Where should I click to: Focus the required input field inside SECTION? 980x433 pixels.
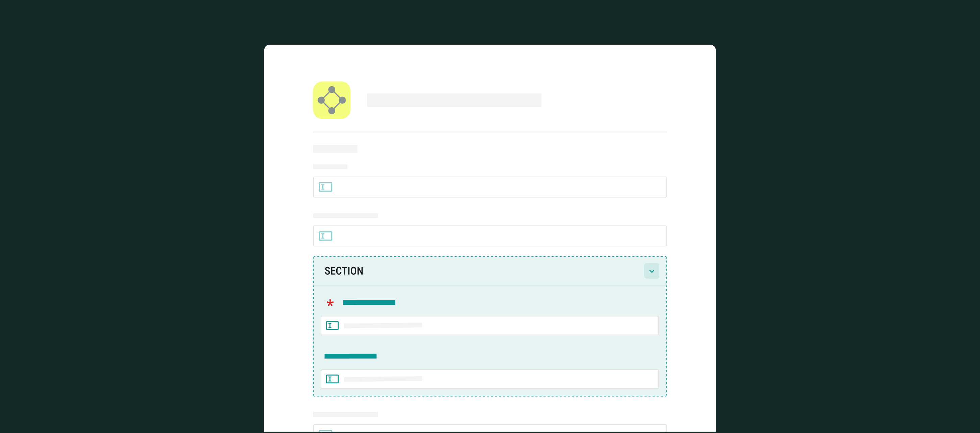(x=533, y=326)
